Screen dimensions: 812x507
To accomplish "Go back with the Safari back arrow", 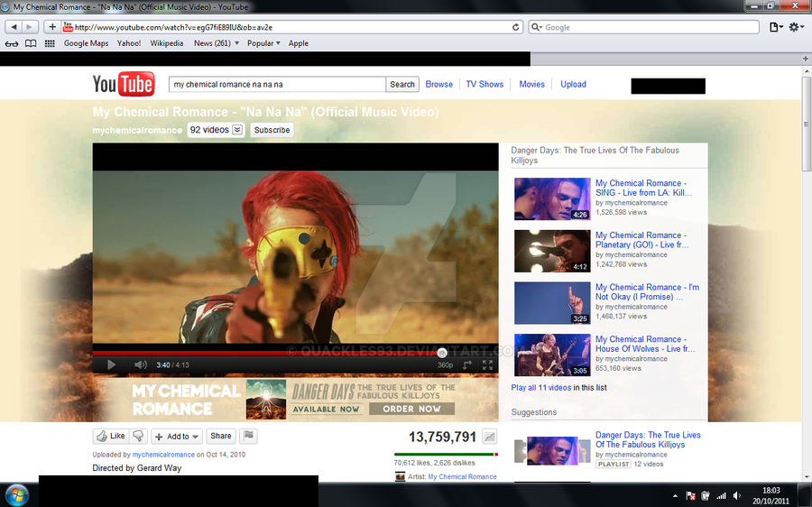I will coord(14,27).
